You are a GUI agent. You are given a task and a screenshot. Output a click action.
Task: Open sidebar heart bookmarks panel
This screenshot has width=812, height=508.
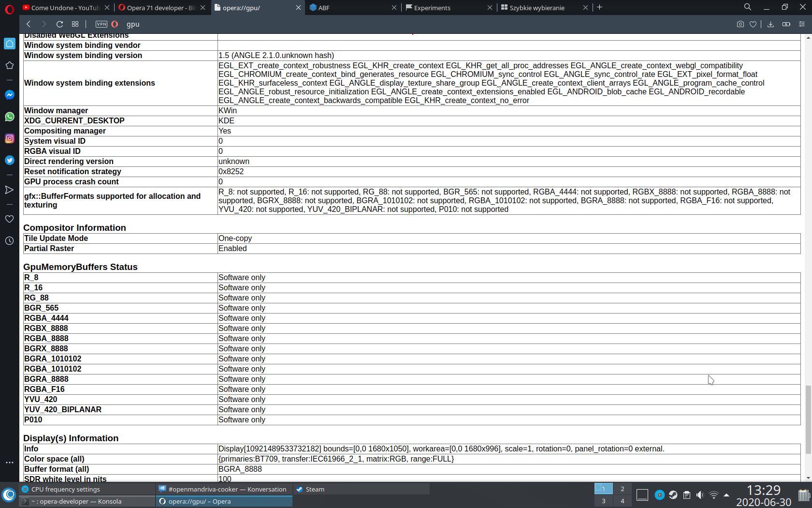9,219
